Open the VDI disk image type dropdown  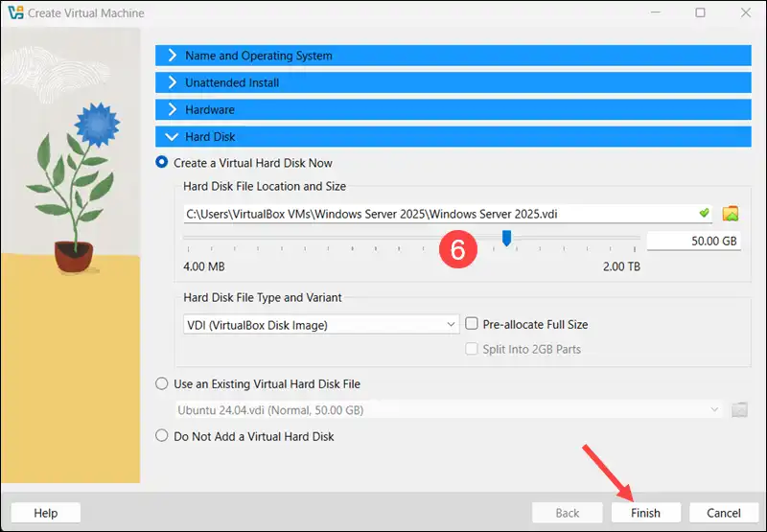(321, 325)
